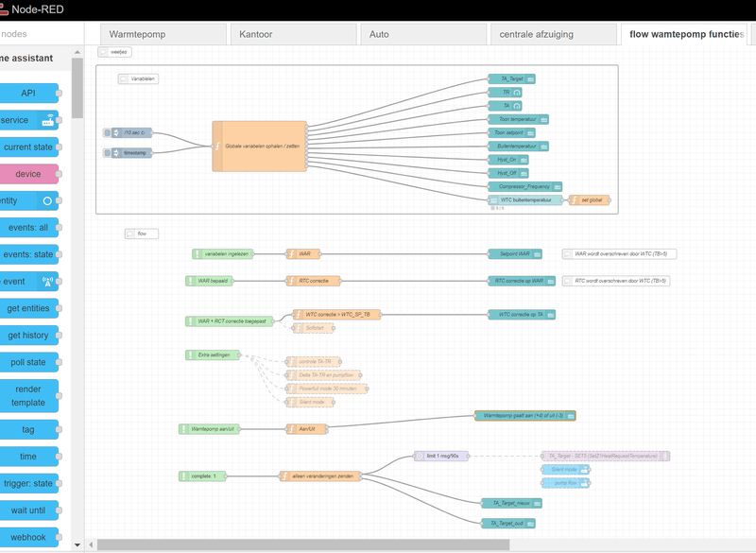Select the entity node's circle icon in the palette
Image resolution: width=756 pixels, height=553 pixels.
[47, 200]
